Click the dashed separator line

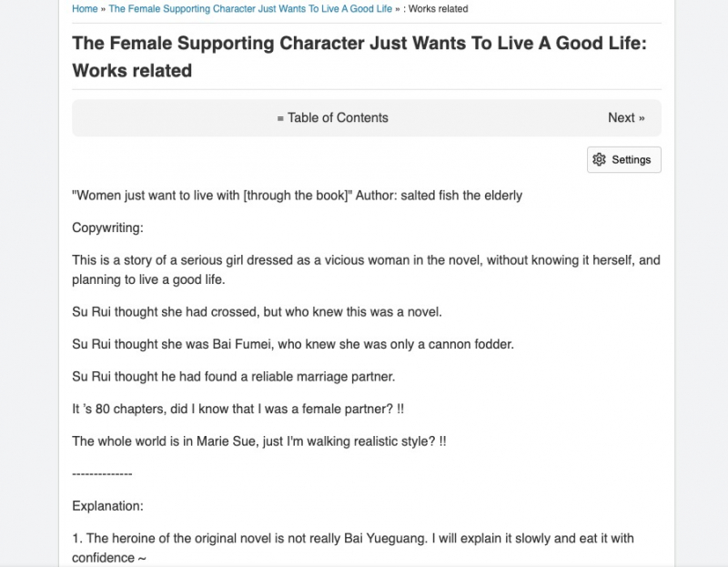point(102,473)
